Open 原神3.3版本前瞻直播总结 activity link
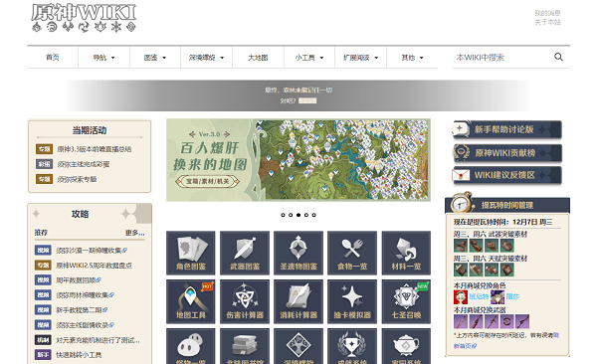The image size is (597, 364). [x=95, y=149]
